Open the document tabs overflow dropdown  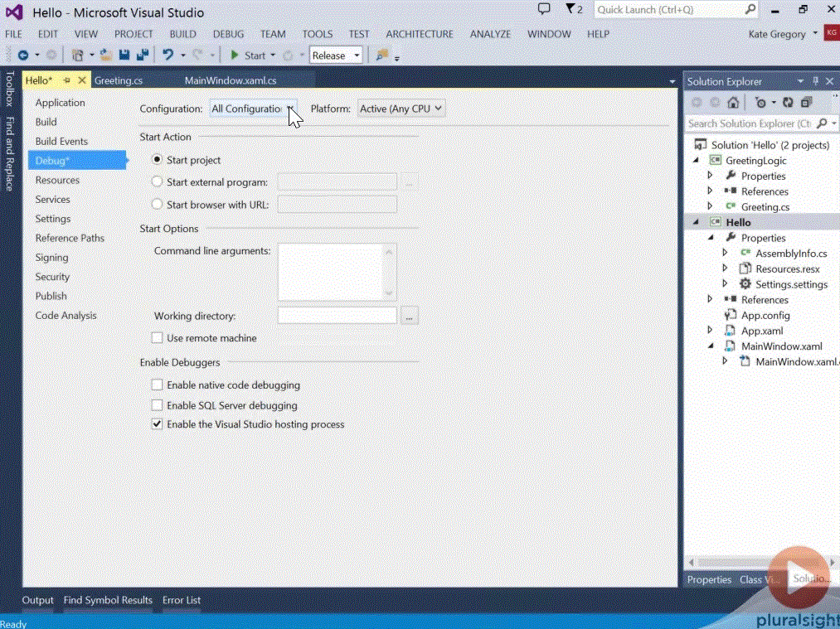672,81
